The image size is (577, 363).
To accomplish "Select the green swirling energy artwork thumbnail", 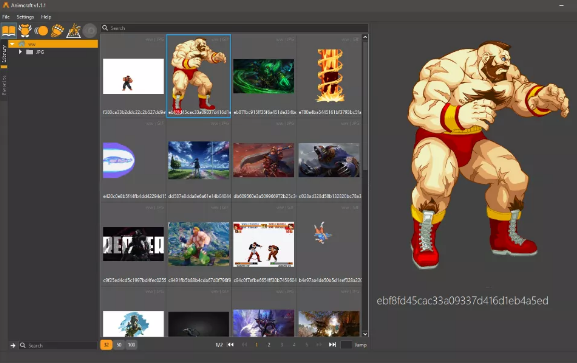I will (263, 76).
